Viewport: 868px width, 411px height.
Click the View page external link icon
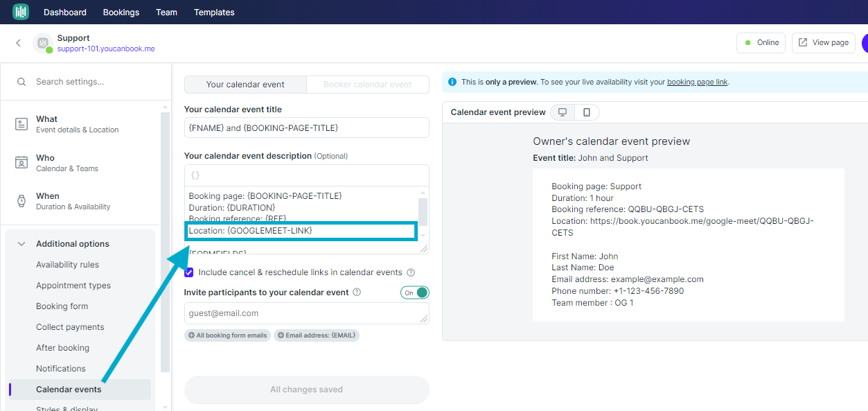click(x=803, y=42)
